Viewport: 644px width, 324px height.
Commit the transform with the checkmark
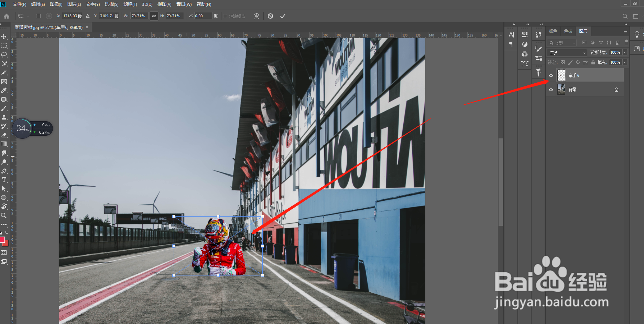(x=283, y=16)
